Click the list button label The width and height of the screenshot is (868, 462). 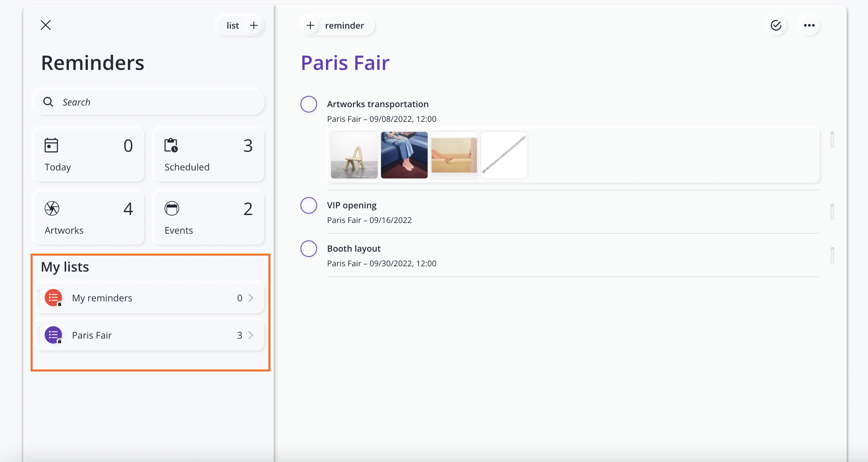coord(233,25)
